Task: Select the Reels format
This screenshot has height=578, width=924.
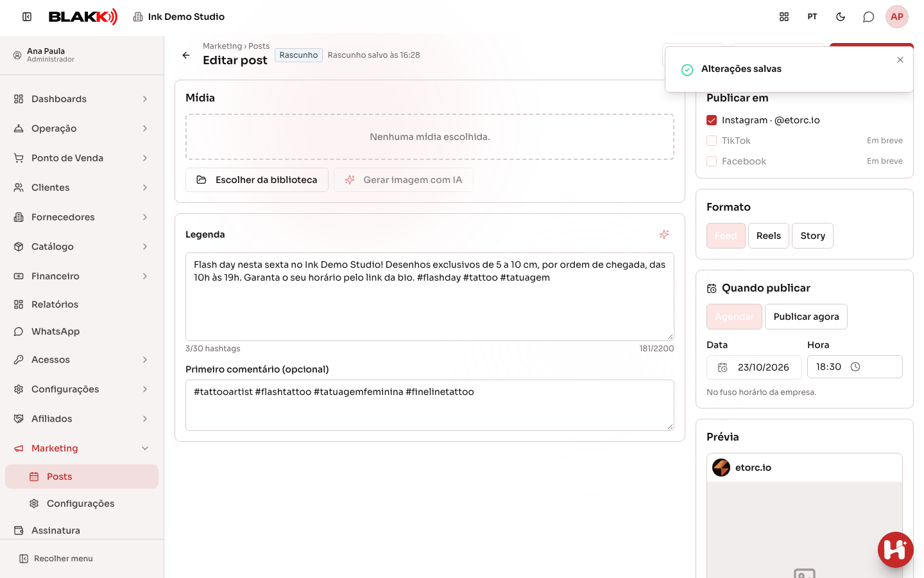Action: [x=769, y=236]
